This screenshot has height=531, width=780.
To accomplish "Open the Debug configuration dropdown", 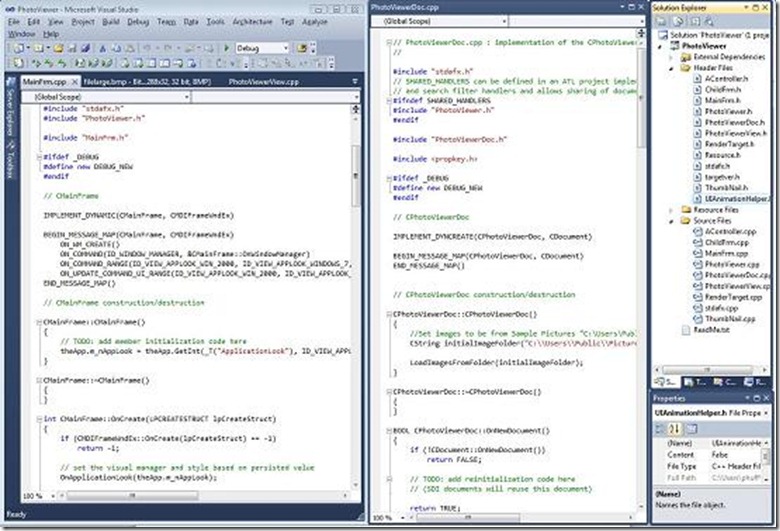I will 262,48.
